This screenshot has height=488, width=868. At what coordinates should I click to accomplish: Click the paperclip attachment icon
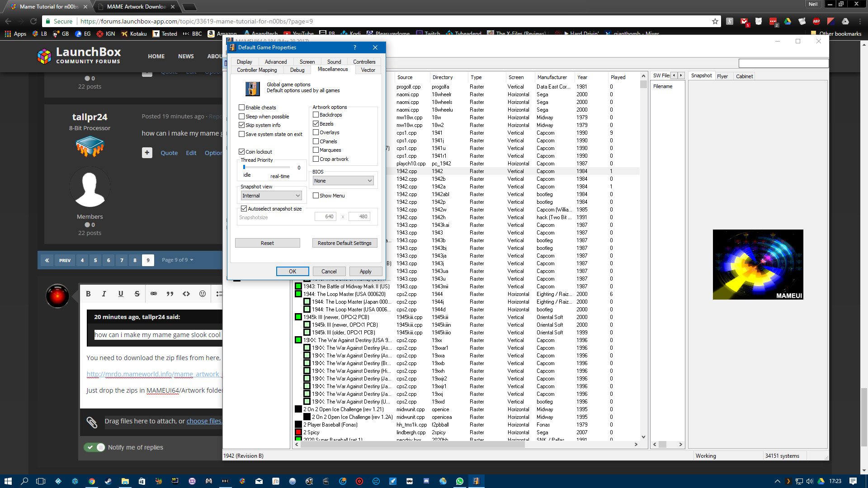coord(92,422)
